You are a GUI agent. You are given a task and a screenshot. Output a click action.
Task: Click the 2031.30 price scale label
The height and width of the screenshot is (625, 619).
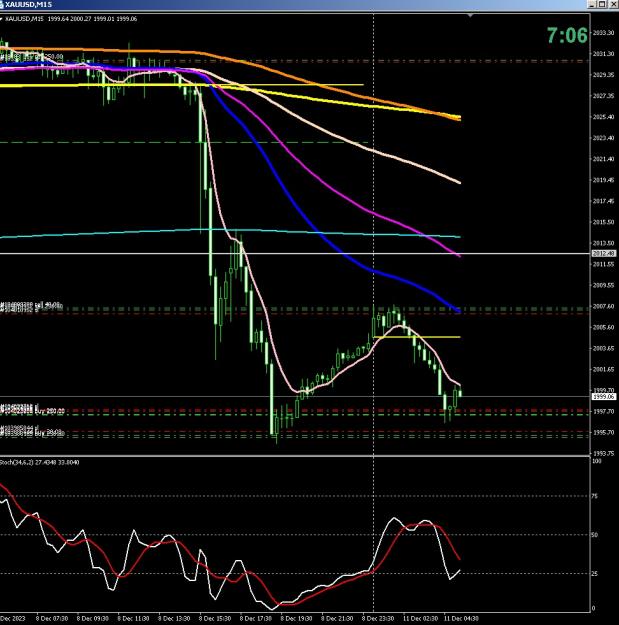point(603,54)
